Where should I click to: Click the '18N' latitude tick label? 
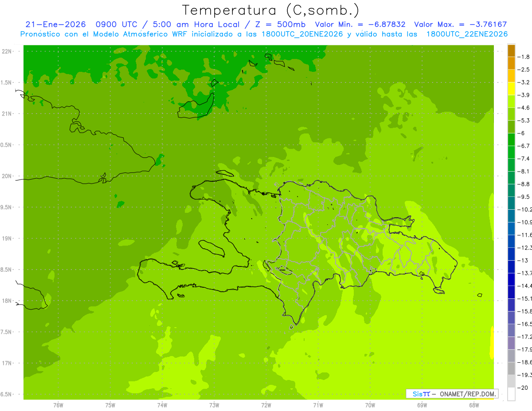[8, 301]
